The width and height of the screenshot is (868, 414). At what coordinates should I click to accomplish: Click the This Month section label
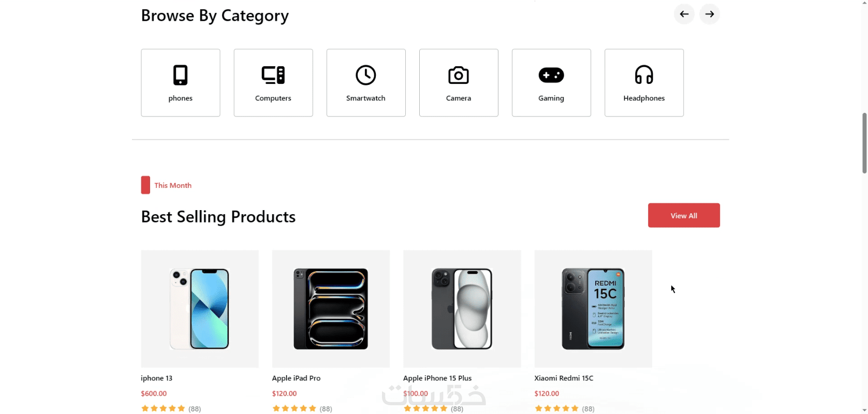(173, 185)
